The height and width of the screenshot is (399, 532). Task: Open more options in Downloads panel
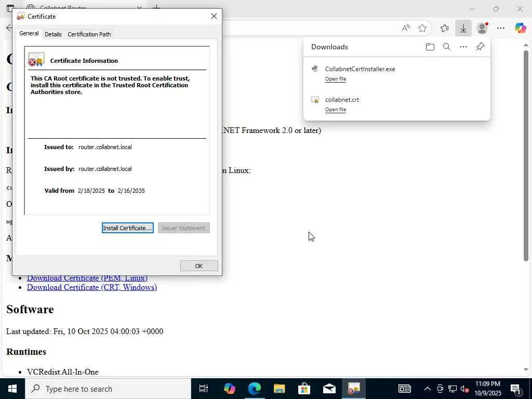[463, 47]
